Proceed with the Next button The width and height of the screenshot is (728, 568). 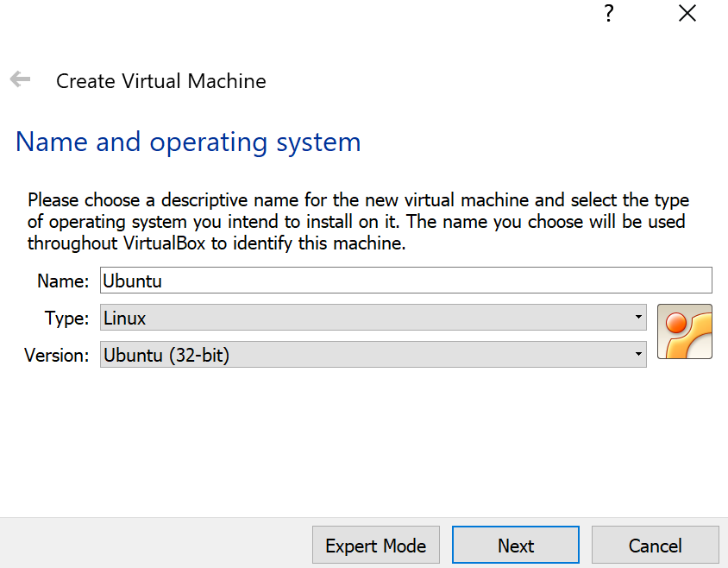point(515,545)
